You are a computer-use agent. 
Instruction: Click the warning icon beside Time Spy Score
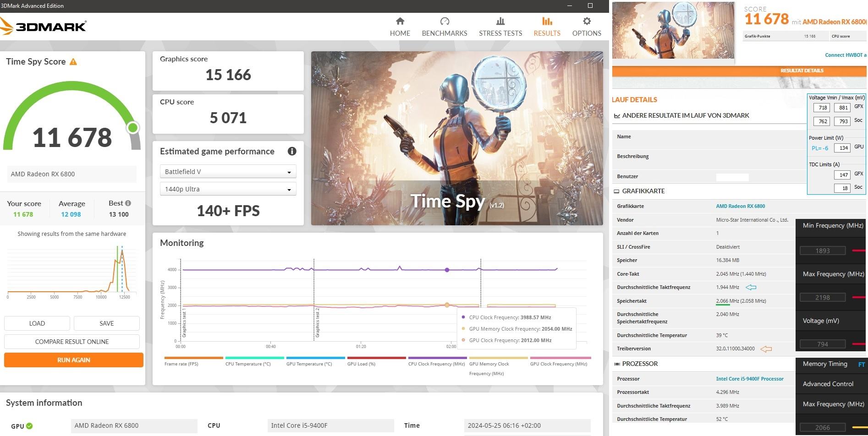pyautogui.click(x=73, y=62)
